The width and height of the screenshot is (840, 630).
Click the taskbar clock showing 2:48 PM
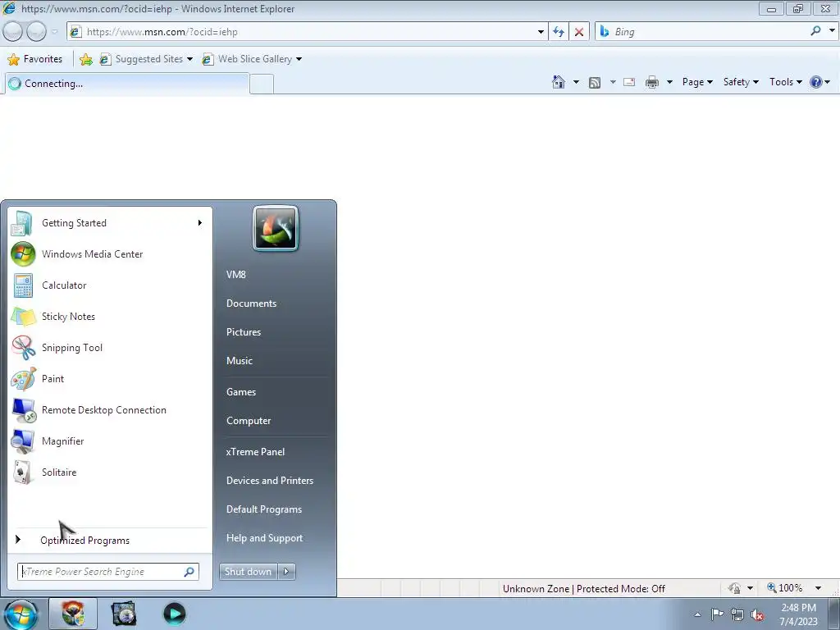click(798, 614)
